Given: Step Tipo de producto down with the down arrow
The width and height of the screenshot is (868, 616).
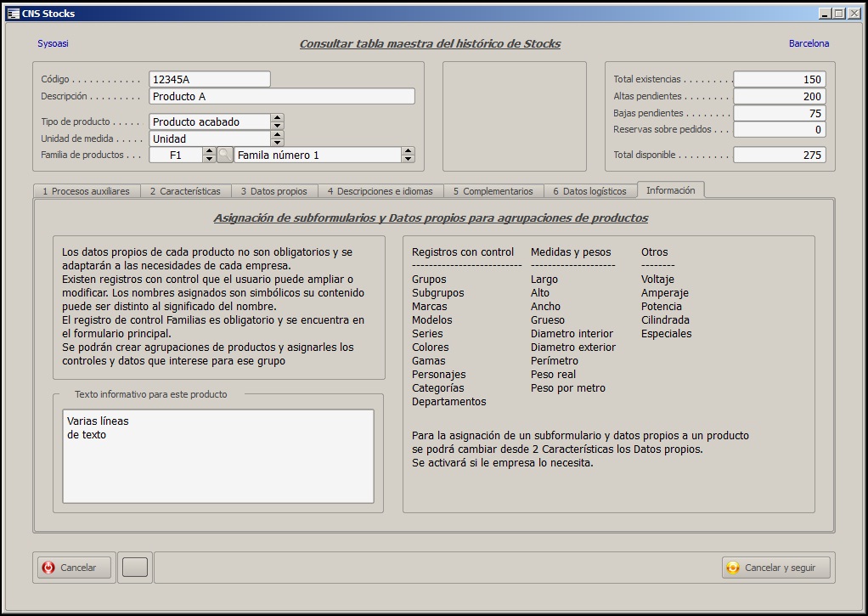Looking at the screenshot, I should 278,126.
